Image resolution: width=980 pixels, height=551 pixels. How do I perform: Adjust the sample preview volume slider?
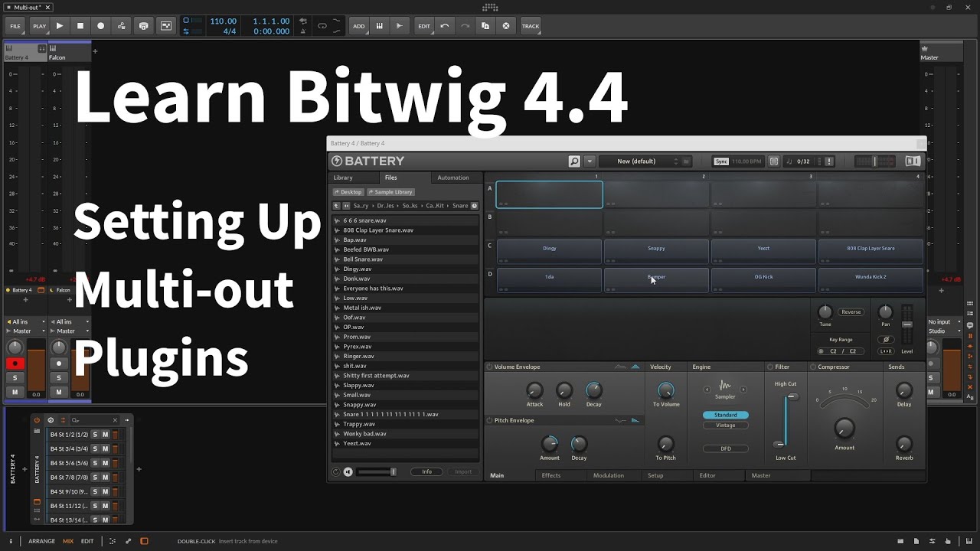coord(377,472)
